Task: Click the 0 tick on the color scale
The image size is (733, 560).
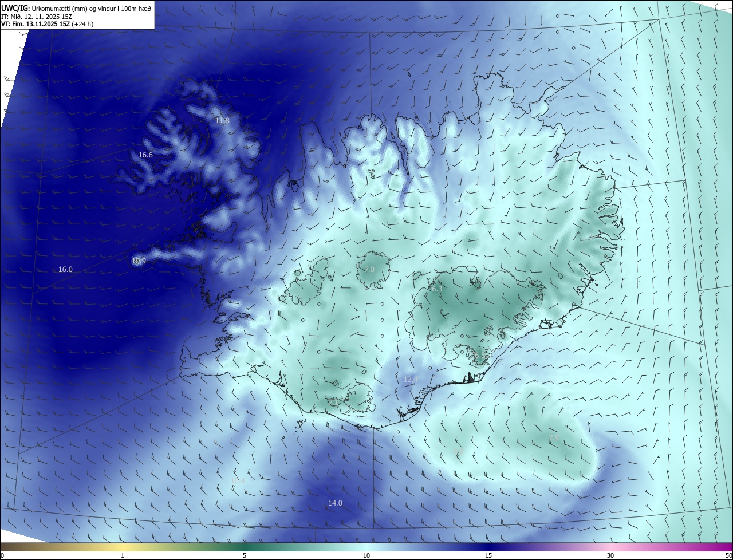Action: [2, 555]
